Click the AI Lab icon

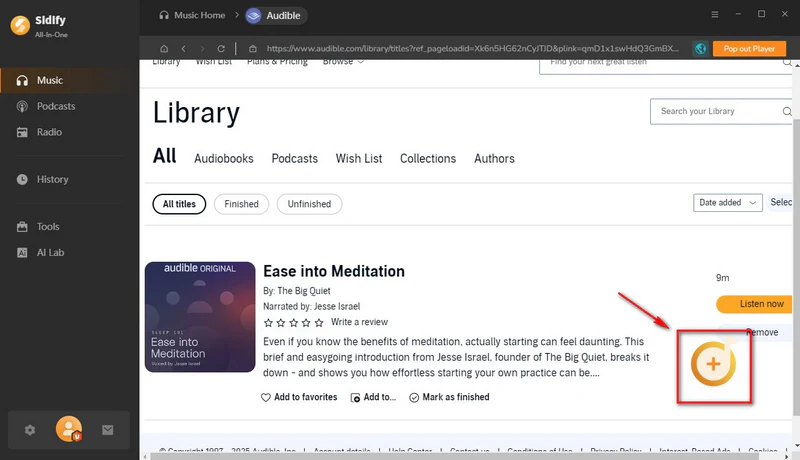pyautogui.click(x=22, y=252)
